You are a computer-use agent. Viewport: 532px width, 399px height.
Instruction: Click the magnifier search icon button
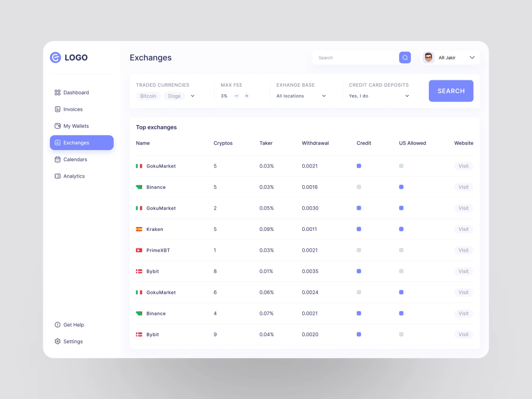pyautogui.click(x=405, y=57)
